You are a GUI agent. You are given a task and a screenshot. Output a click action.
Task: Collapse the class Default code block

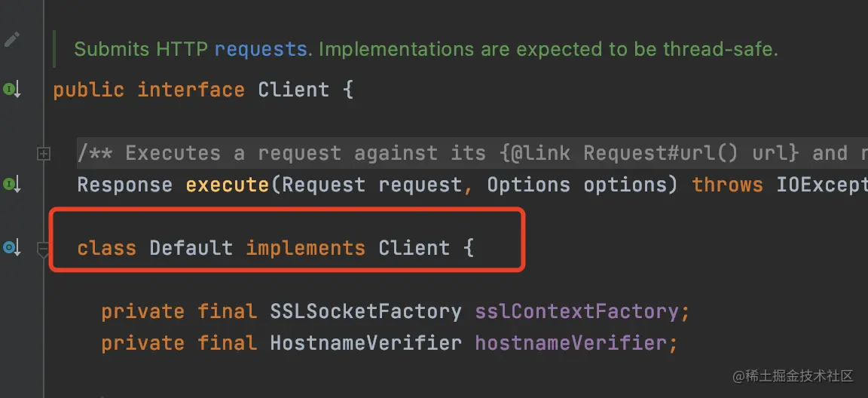click(43, 249)
